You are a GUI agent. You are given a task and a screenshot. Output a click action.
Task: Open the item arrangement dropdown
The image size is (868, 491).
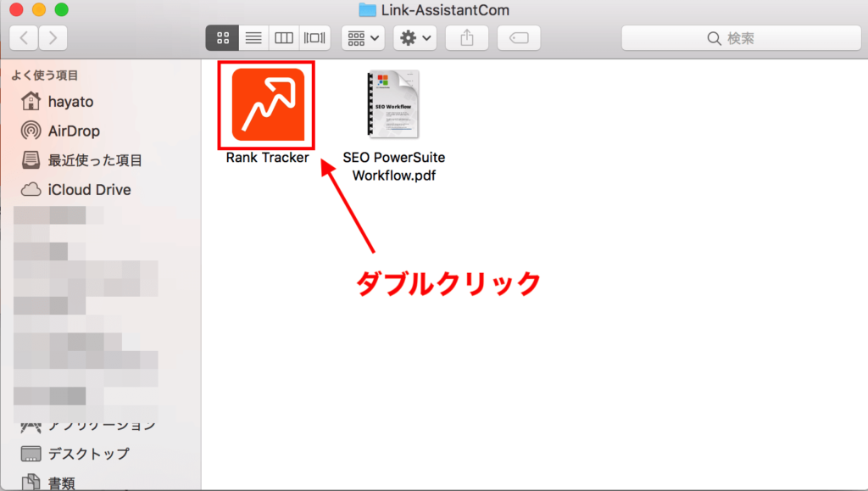363,38
